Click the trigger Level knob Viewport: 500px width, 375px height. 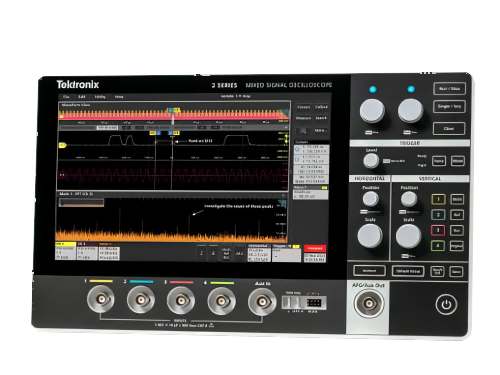[x=371, y=161]
